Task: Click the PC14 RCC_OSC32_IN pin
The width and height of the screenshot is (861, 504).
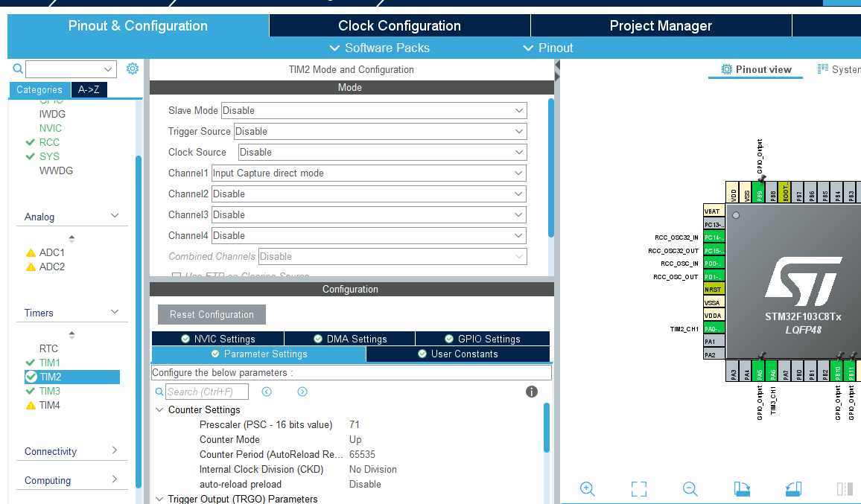Action: 714,237
